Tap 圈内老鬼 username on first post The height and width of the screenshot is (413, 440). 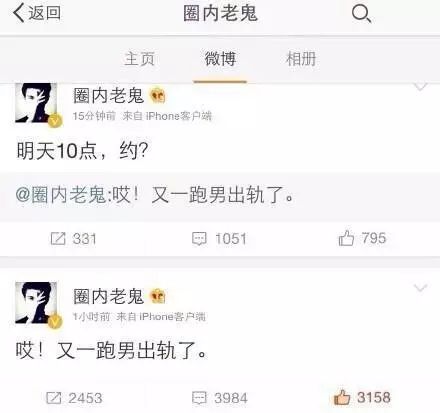coord(108,96)
